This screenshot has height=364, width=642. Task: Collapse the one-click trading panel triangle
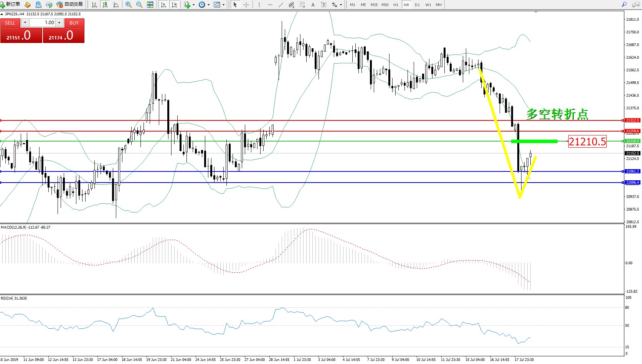pos(2,14)
